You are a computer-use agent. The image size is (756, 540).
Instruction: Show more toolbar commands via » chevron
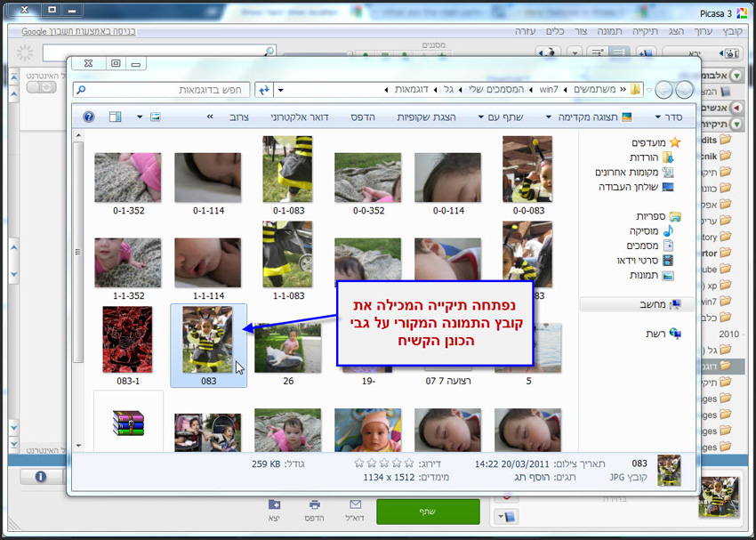(x=210, y=117)
